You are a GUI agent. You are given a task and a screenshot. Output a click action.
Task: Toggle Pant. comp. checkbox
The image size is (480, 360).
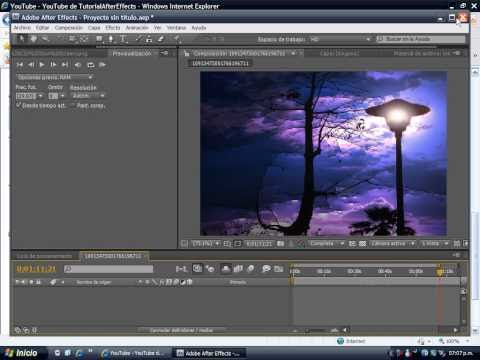(73, 105)
